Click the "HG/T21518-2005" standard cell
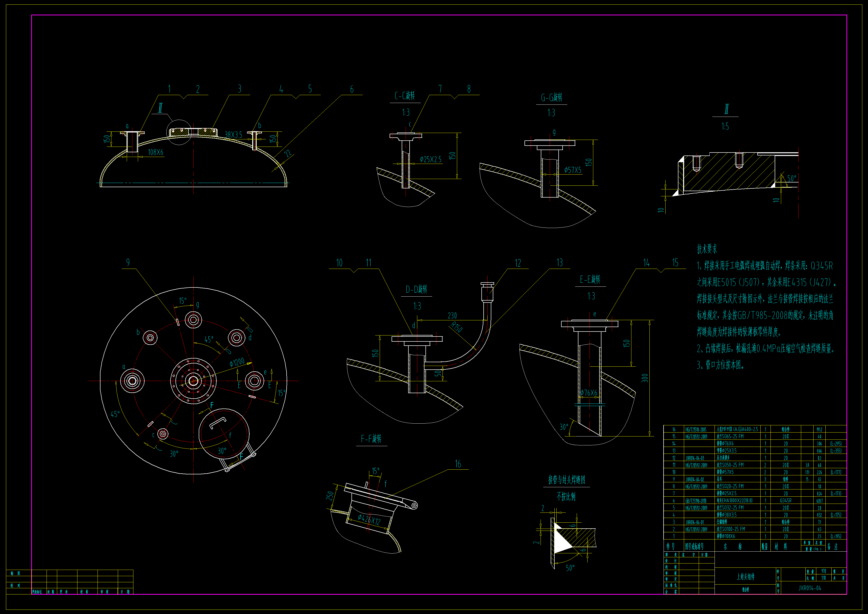 pyautogui.click(x=695, y=430)
